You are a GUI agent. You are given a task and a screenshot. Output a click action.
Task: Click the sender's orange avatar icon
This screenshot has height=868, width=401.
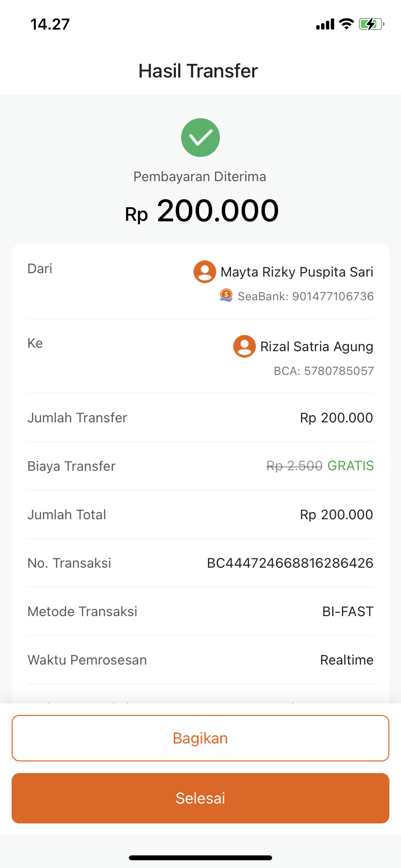click(205, 272)
